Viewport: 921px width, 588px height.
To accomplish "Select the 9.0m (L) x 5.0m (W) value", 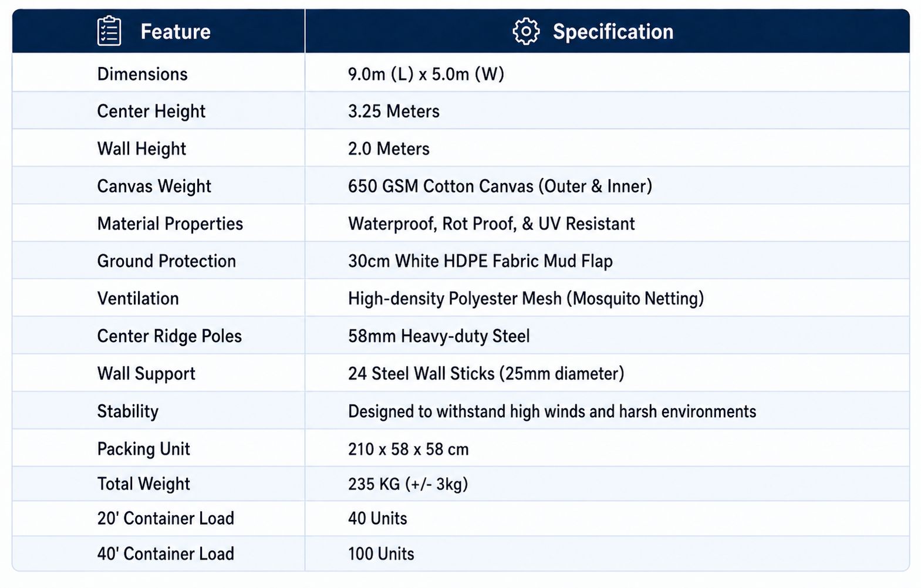I will 426,74.
